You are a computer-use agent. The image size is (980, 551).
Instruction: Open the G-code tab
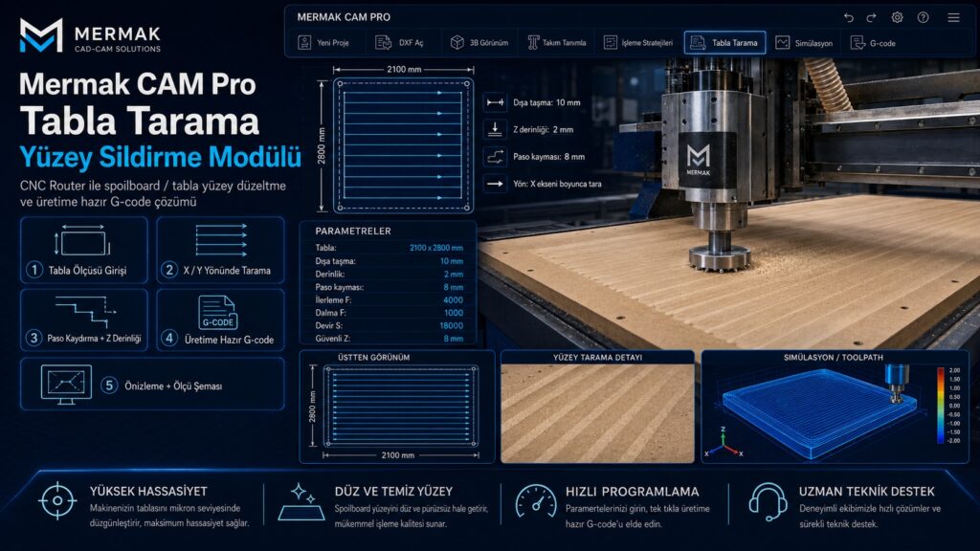click(x=873, y=42)
